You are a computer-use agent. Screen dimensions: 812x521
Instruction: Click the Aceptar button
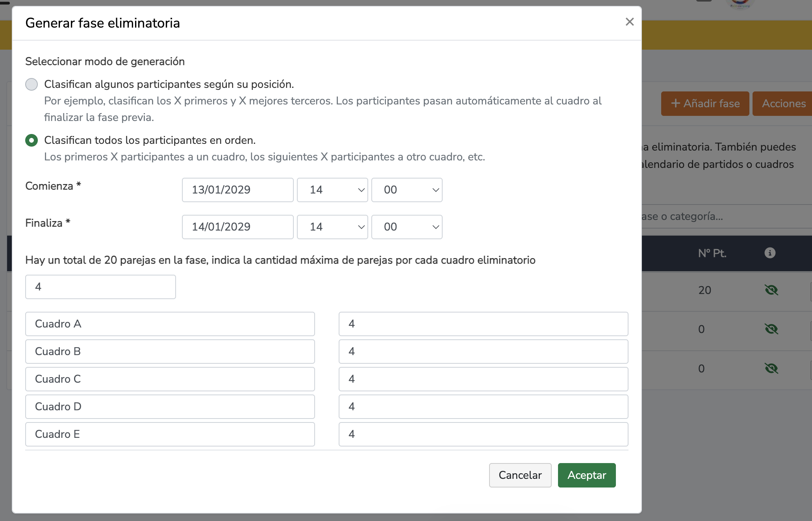coord(586,475)
